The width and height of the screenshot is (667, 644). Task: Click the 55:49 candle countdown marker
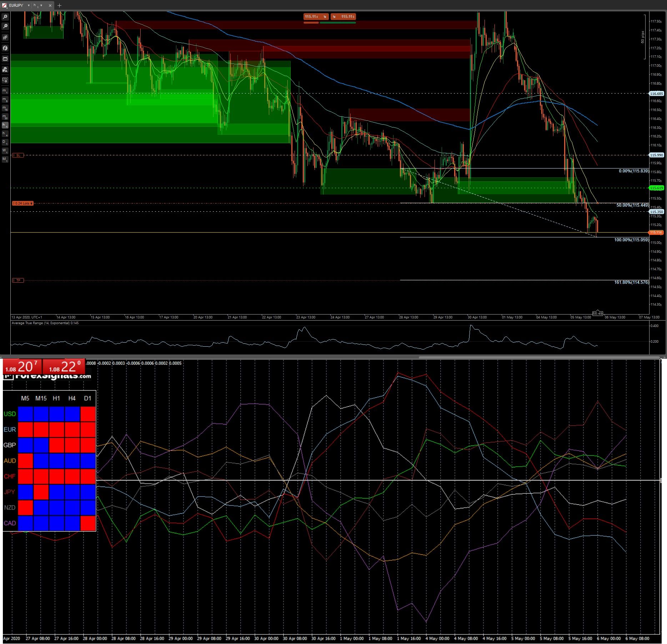click(x=597, y=313)
